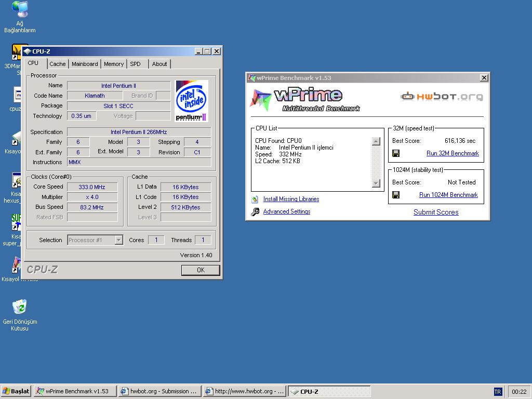532x399 pixels.
Task: Open Ağ Bağlantılarım desktop icon
Action: [20, 17]
